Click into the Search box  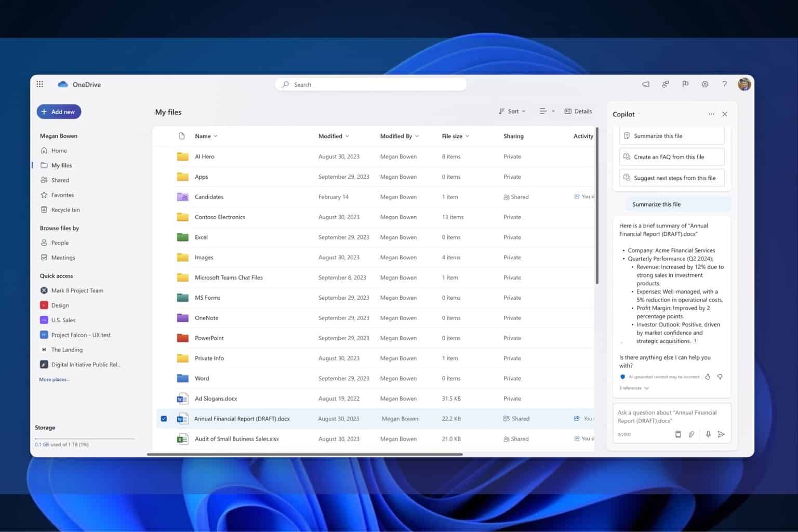371,84
